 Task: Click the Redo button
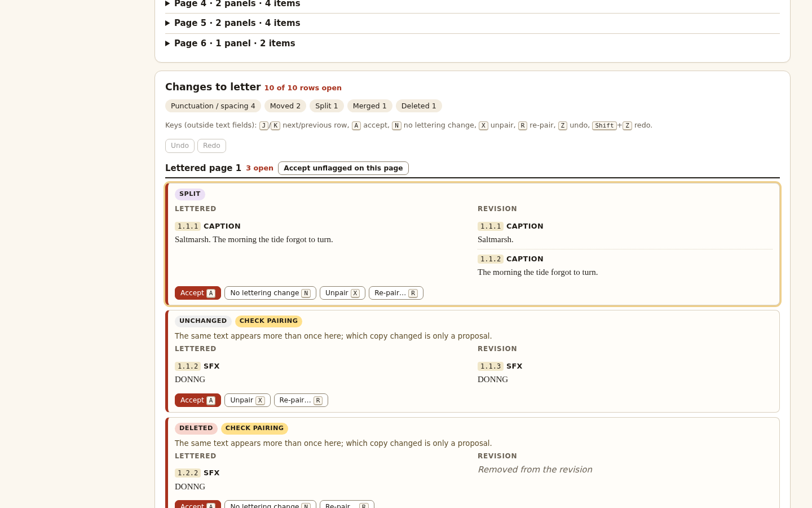[211, 146]
